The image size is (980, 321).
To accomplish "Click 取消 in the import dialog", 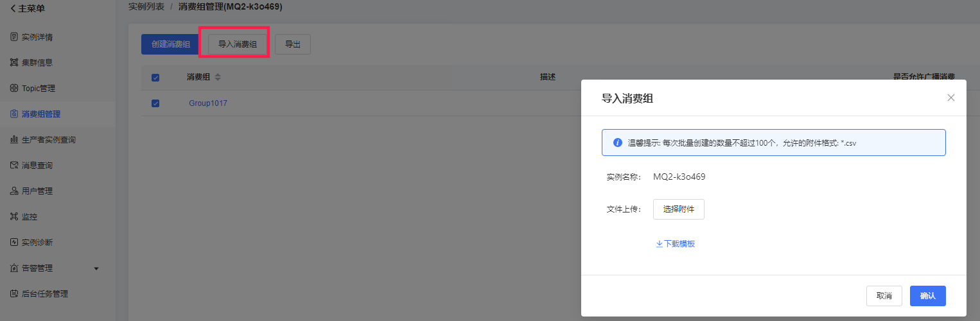I will [x=884, y=296].
